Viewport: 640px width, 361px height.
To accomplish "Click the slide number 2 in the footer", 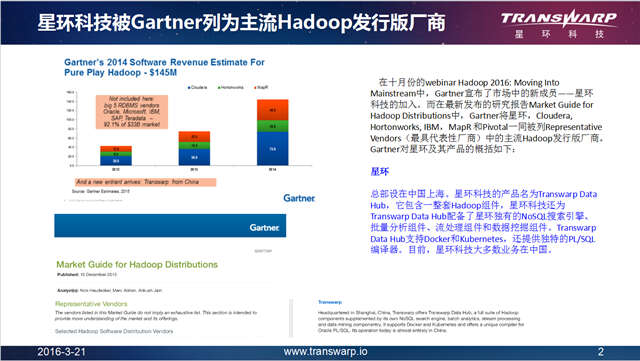I will click(600, 351).
